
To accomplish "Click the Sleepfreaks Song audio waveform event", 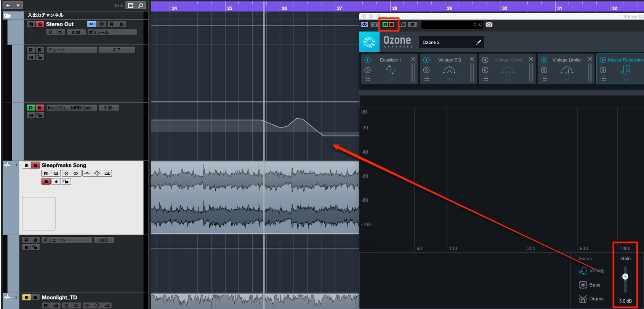I will pos(255,198).
